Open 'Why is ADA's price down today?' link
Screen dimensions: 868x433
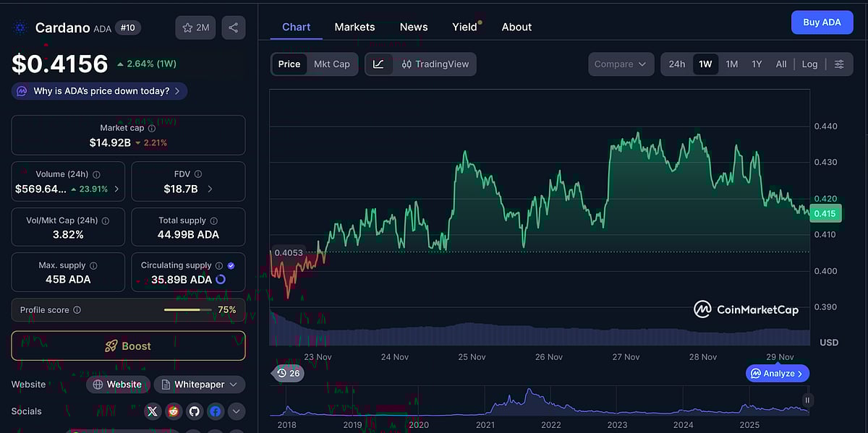pyautogui.click(x=98, y=90)
